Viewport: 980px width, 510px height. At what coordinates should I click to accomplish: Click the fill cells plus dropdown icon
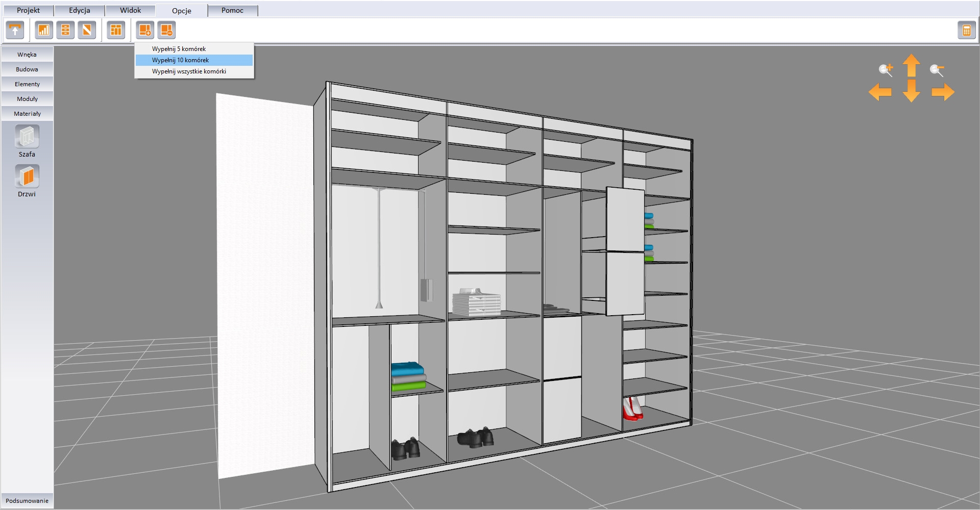(145, 31)
